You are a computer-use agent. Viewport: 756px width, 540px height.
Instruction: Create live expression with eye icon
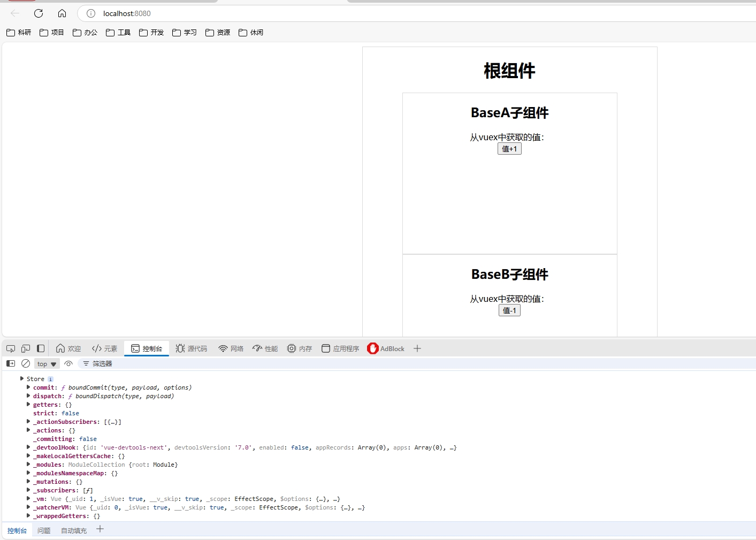click(x=68, y=363)
